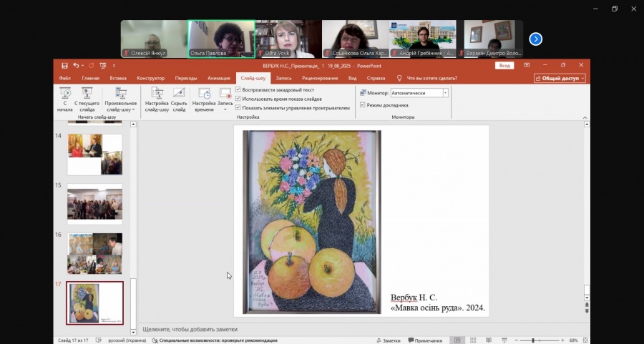
Task: Toggle presenter view (Режим докладчика) checkbox
Action: coord(363,105)
